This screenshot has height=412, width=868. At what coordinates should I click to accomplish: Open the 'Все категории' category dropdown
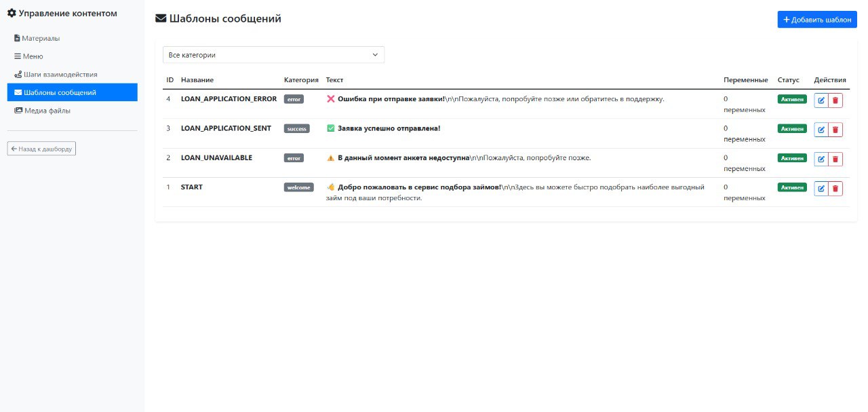(x=273, y=55)
